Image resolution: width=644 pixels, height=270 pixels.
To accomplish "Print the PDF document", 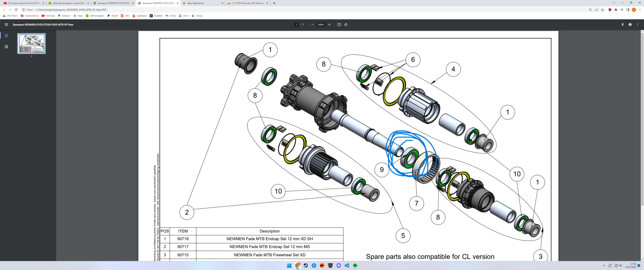I will (x=630, y=25).
